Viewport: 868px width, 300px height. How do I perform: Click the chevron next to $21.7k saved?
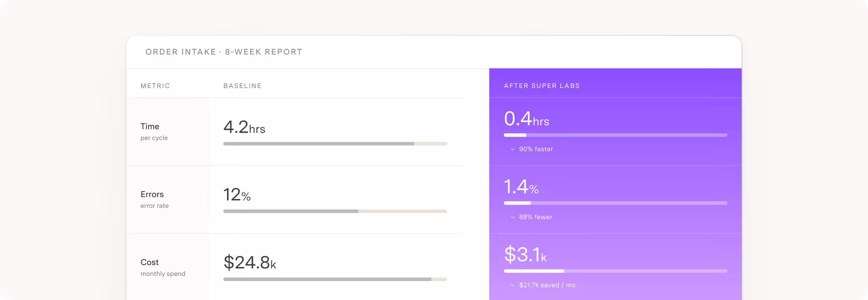pyautogui.click(x=512, y=285)
